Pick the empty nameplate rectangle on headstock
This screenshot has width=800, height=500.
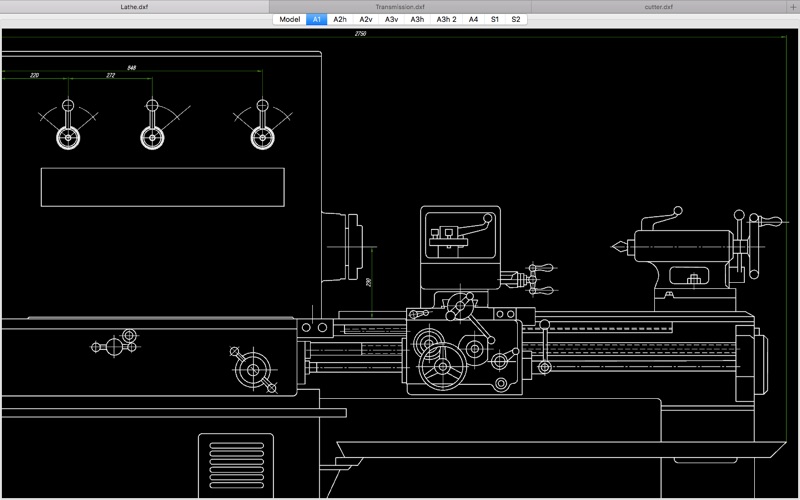[x=163, y=187]
